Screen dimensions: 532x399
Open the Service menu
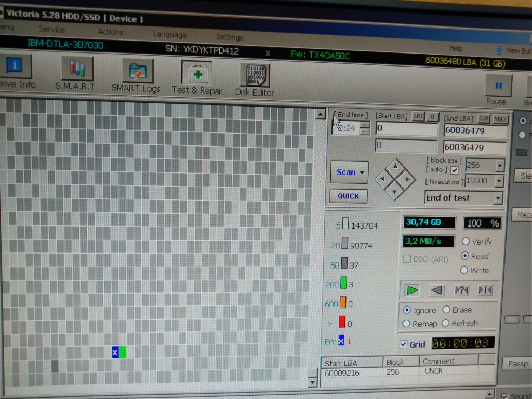click(x=52, y=29)
